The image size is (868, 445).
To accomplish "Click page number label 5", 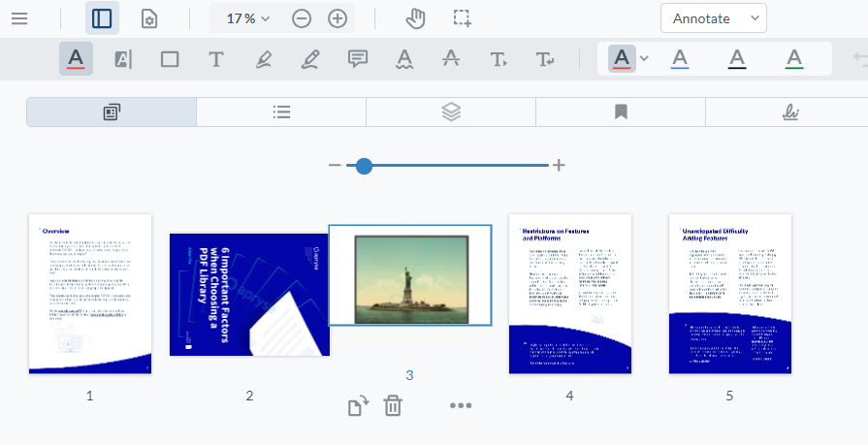I will pyautogui.click(x=729, y=396).
